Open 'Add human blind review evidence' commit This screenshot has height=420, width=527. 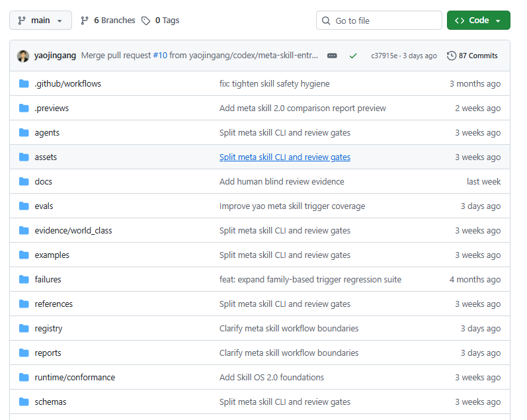(x=282, y=182)
